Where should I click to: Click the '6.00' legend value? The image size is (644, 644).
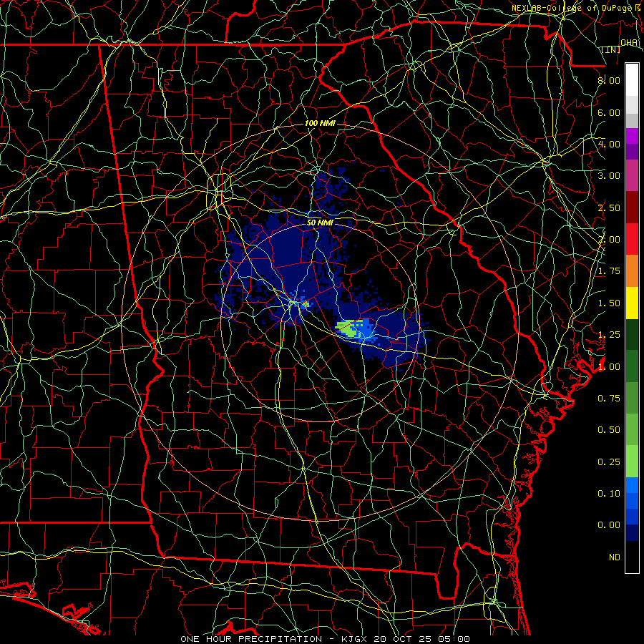pyautogui.click(x=609, y=112)
